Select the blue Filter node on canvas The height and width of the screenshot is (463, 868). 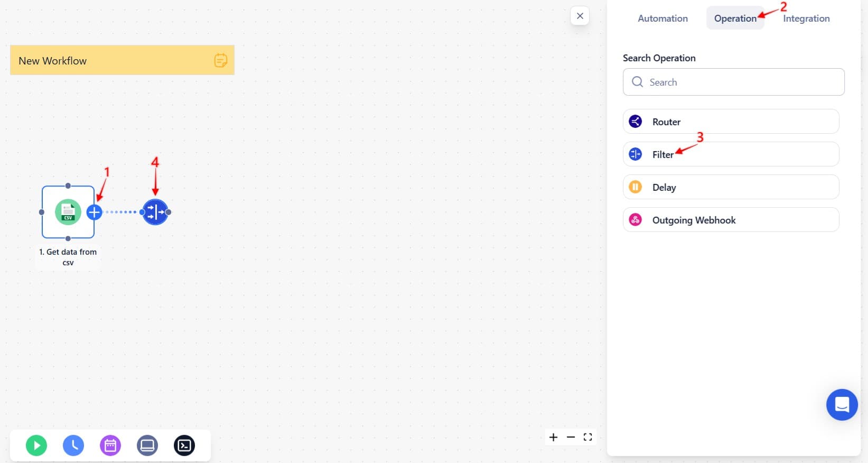[x=155, y=212]
